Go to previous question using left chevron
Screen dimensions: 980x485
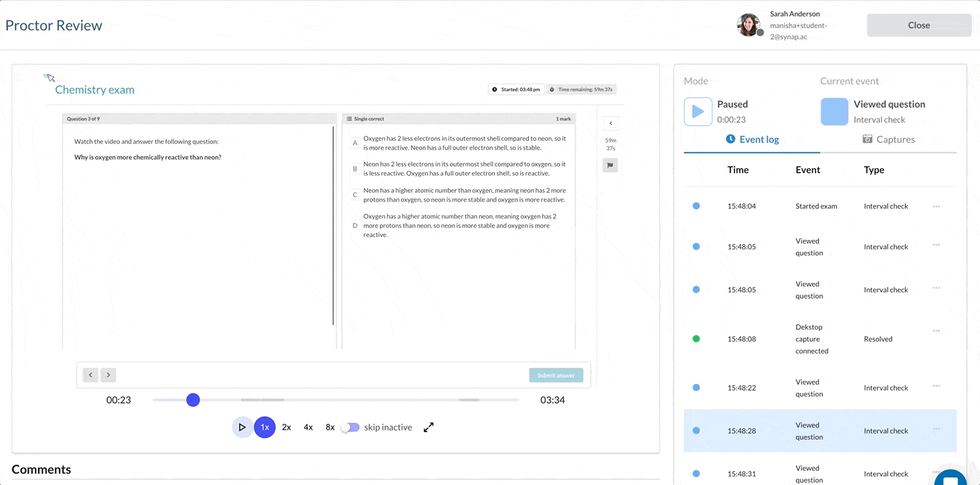(91, 375)
